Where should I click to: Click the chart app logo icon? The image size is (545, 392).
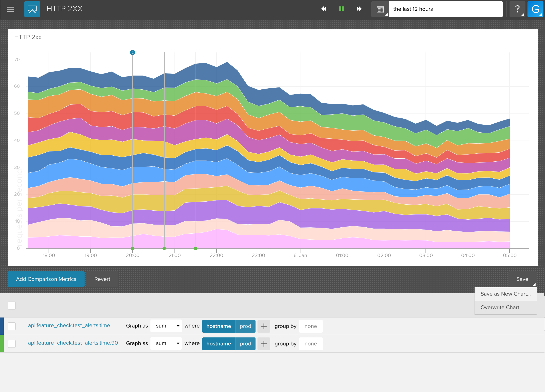pyautogui.click(x=32, y=9)
